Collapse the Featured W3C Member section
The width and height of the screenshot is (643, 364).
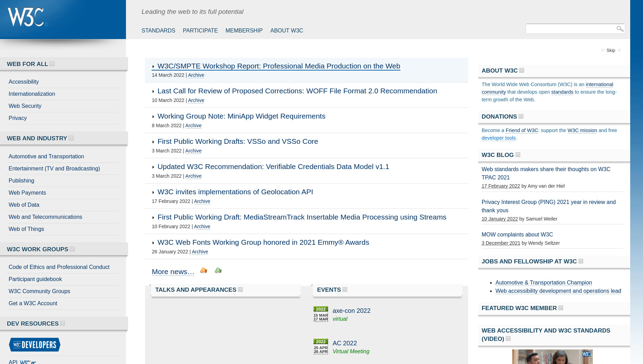[x=561, y=308]
